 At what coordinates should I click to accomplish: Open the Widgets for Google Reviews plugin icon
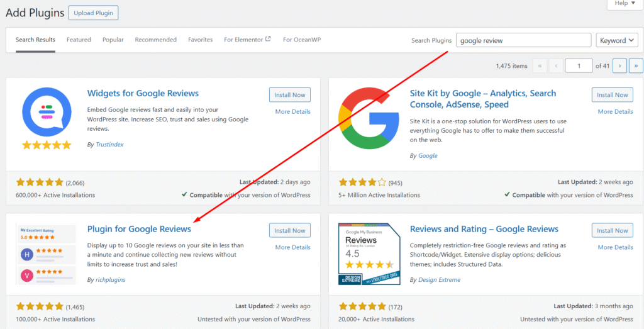[x=47, y=119]
